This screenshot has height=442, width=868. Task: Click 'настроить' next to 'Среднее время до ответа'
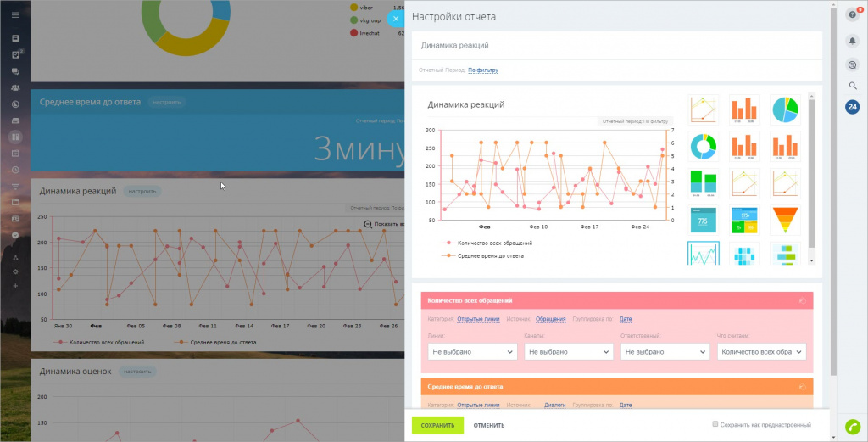click(x=167, y=103)
